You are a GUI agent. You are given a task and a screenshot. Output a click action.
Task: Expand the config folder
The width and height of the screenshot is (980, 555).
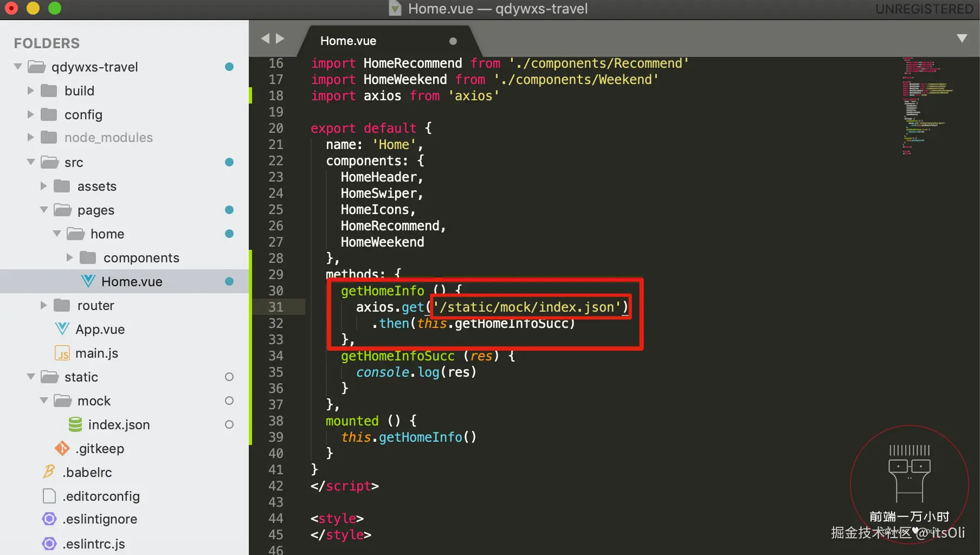pyautogui.click(x=31, y=114)
